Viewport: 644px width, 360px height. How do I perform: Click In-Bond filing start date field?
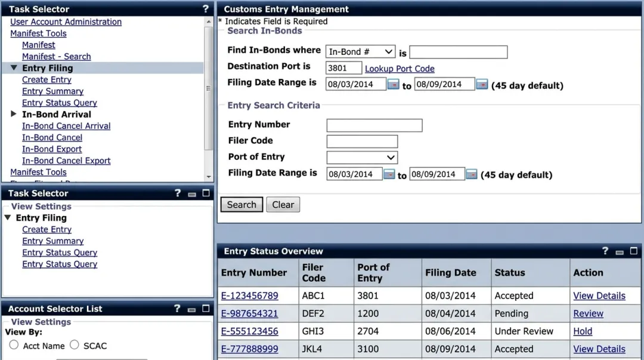pyautogui.click(x=355, y=84)
